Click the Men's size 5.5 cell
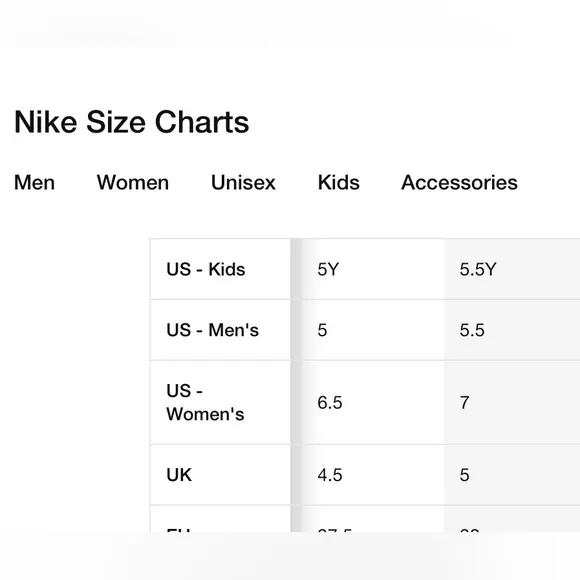This screenshot has height=580, width=580. coord(512,330)
